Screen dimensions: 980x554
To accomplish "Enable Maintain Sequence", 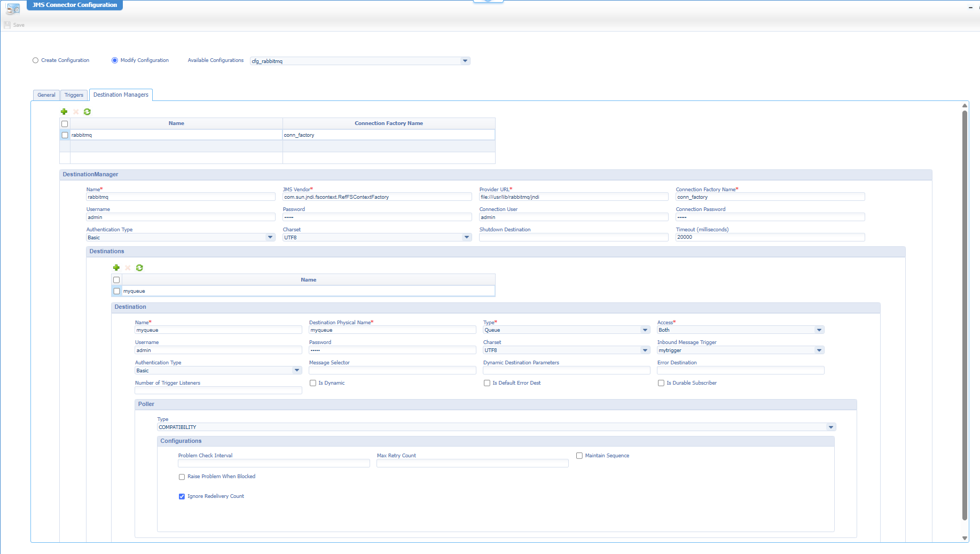I will tap(579, 455).
